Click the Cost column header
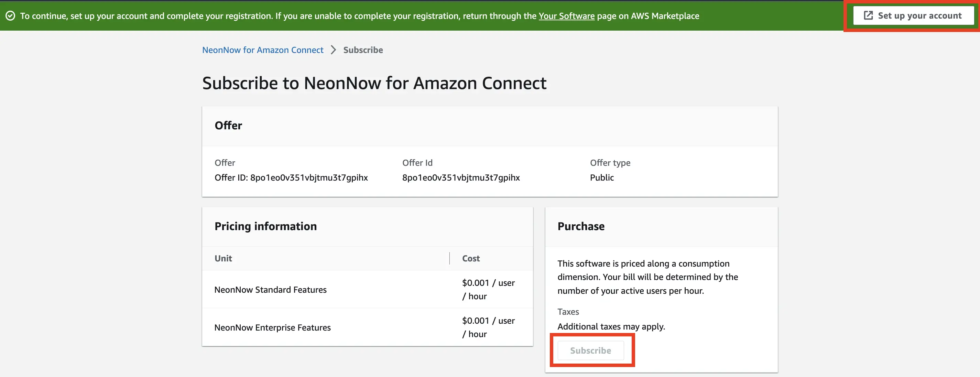The height and width of the screenshot is (377, 980). 471,258
